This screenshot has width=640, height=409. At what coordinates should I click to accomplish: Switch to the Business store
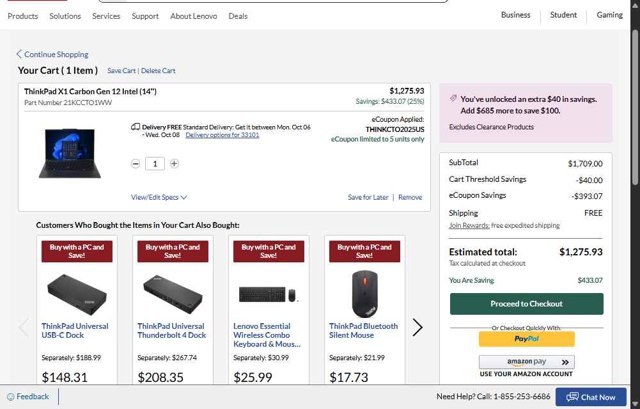point(516,15)
